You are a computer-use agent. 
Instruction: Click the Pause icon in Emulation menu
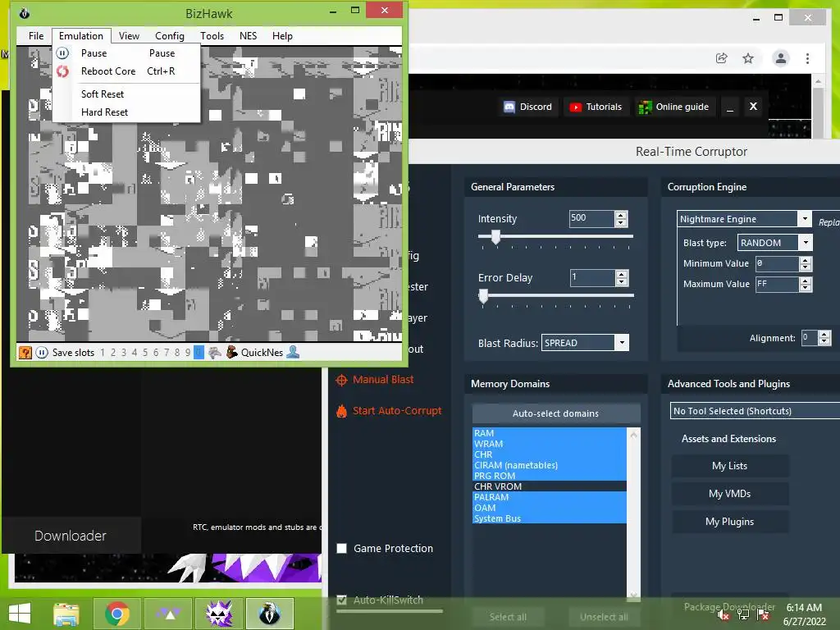[x=62, y=53]
